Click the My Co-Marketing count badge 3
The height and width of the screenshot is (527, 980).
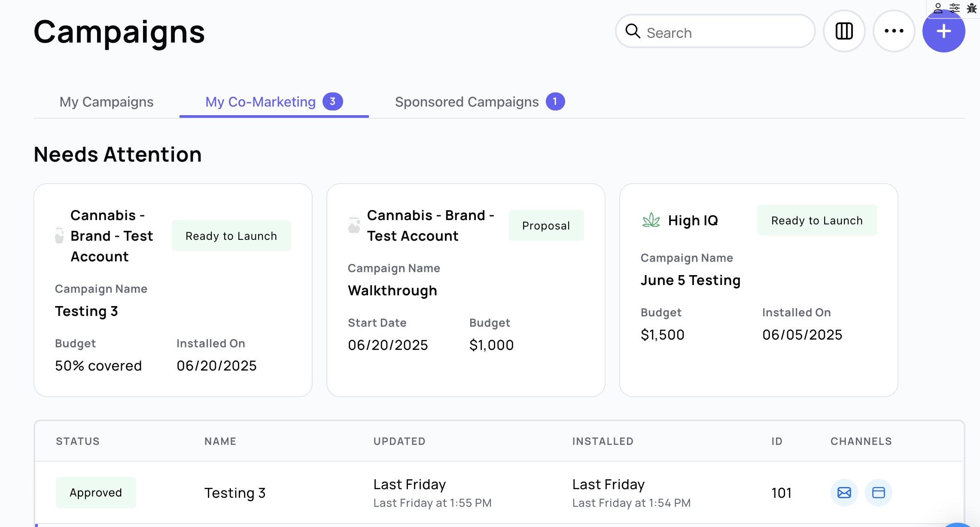coord(332,101)
